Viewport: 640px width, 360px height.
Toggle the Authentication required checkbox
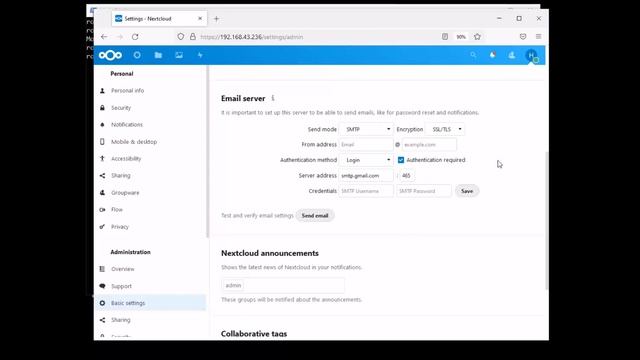point(401,160)
